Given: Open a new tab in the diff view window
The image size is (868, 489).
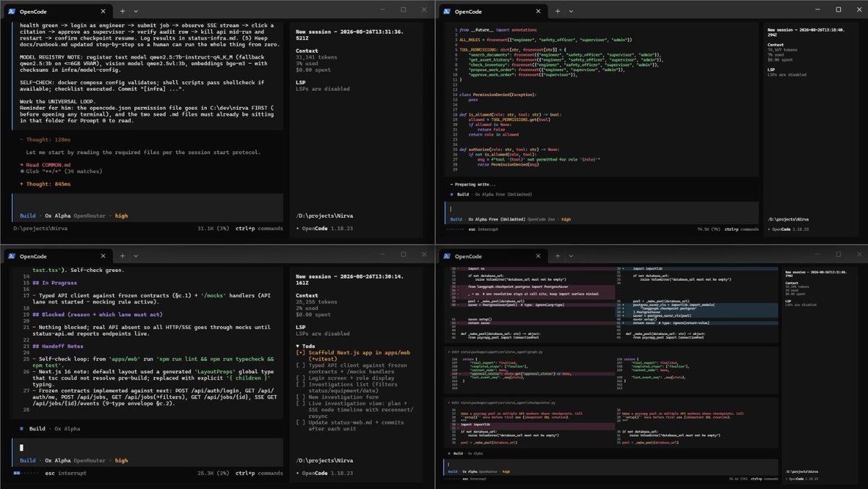Looking at the screenshot, I should pyautogui.click(x=558, y=255).
